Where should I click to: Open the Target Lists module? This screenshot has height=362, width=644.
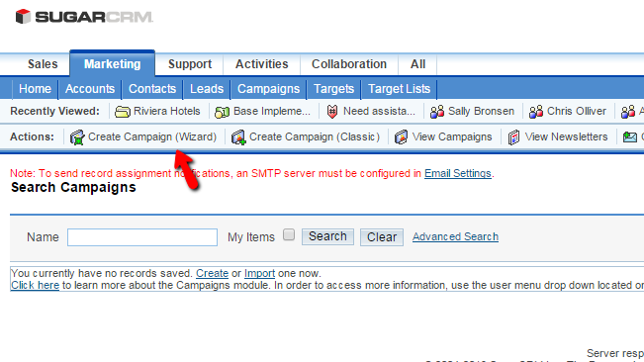click(x=400, y=89)
